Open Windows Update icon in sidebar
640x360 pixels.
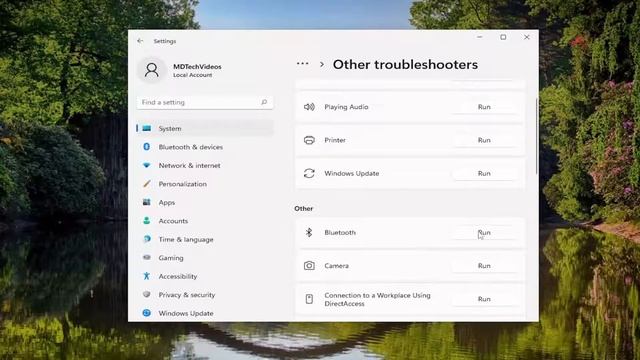(x=147, y=313)
